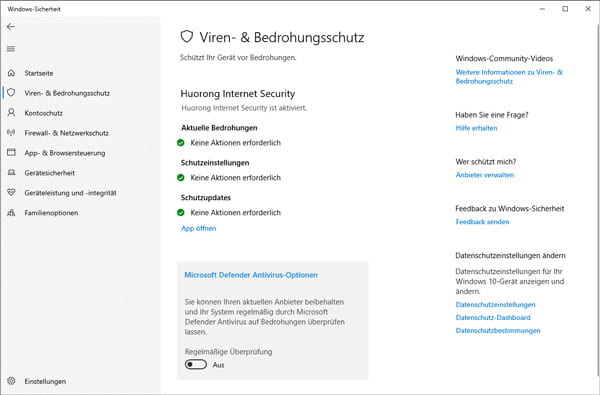Click the back arrow icon
Screen dimensions: 600x395
11,26
